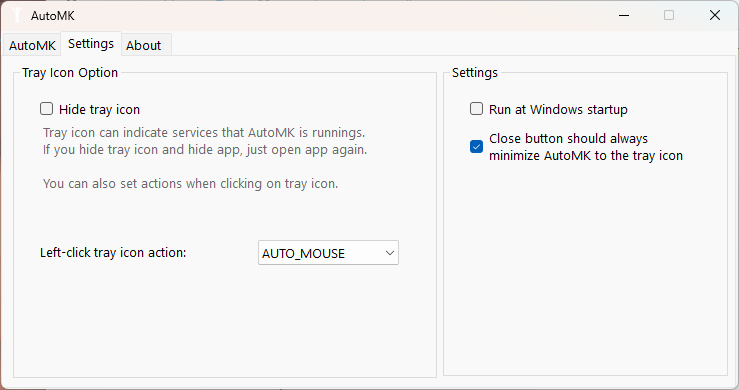
Task: Click the "You can also set actions" description
Action: tap(190, 183)
